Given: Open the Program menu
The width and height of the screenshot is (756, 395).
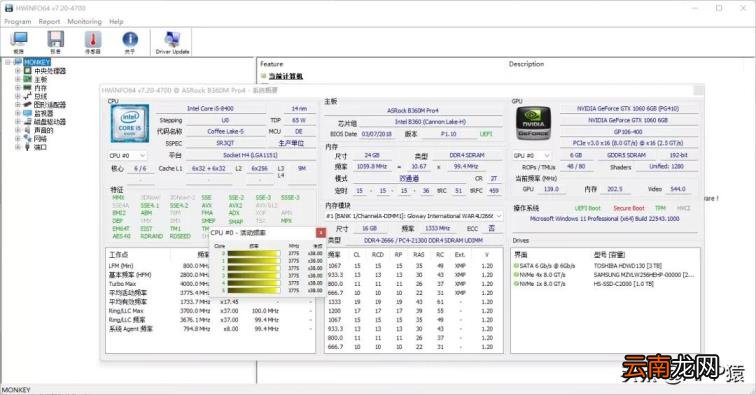Looking at the screenshot, I should pyautogui.click(x=17, y=22).
